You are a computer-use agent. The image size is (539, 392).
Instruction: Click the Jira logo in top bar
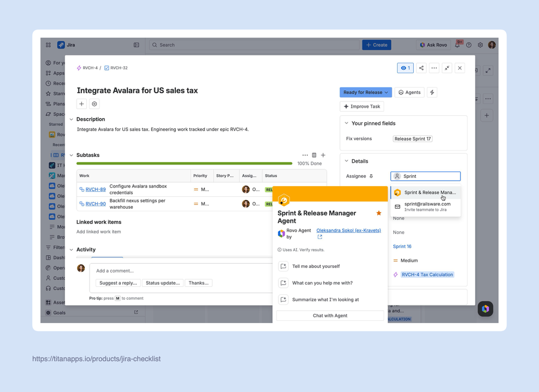point(66,45)
